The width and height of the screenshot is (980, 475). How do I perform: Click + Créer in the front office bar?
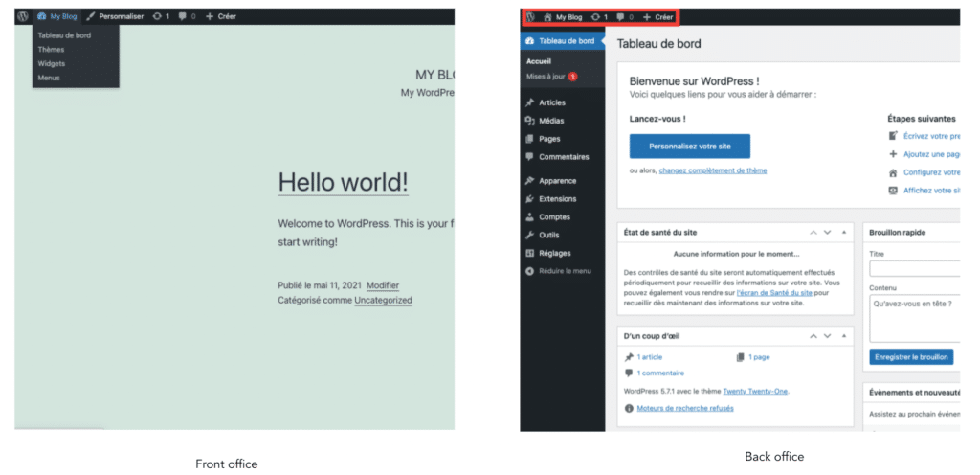[221, 16]
